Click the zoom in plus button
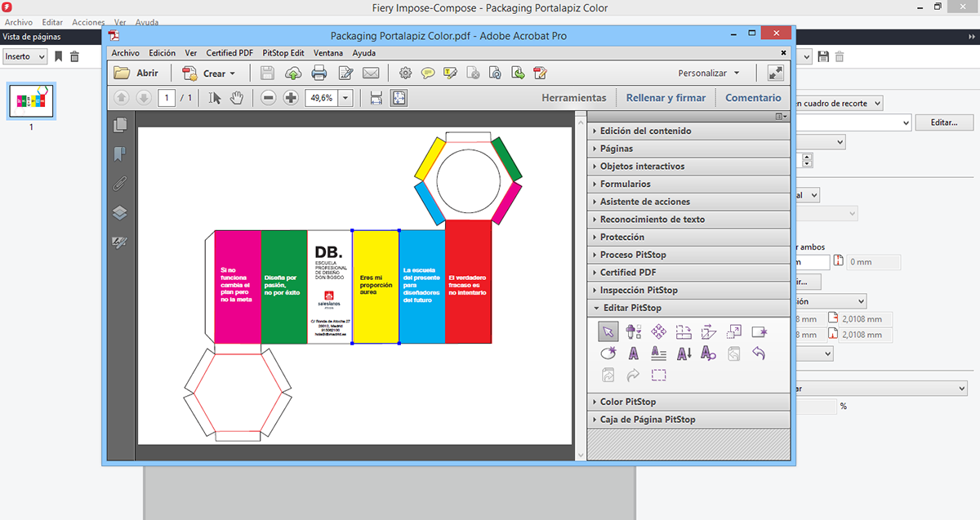The width and height of the screenshot is (980, 520). [x=291, y=98]
